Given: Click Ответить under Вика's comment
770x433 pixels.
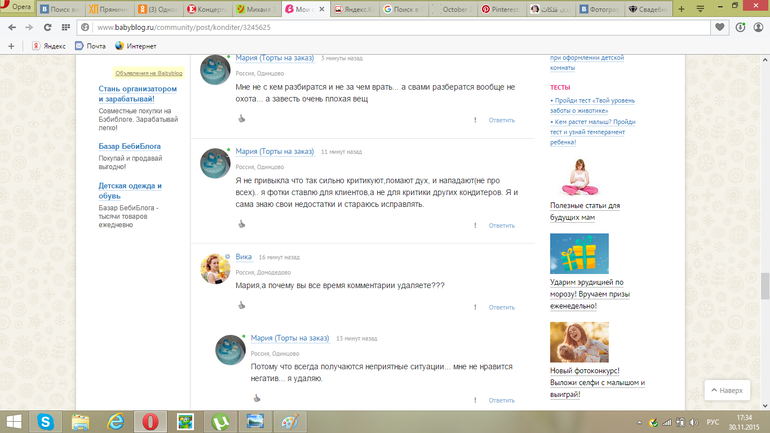Looking at the screenshot, I should (501, 308).
